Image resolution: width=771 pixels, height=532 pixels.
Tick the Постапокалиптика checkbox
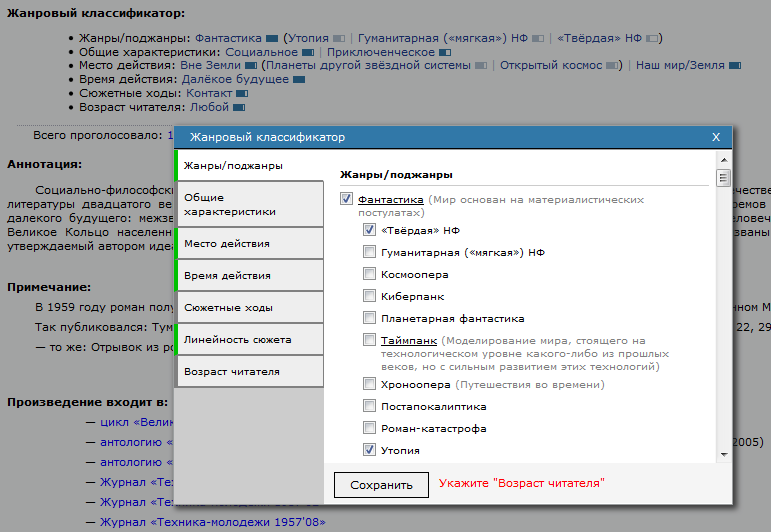click(369, 406)
